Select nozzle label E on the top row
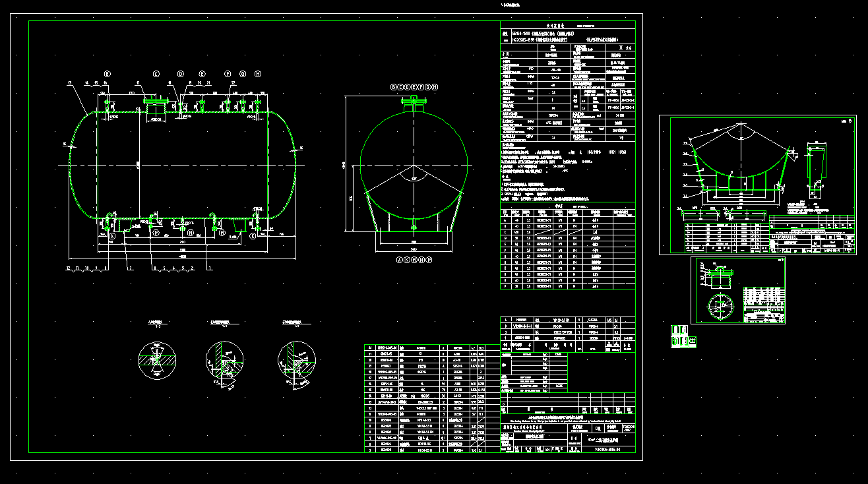 click(202, 74)
